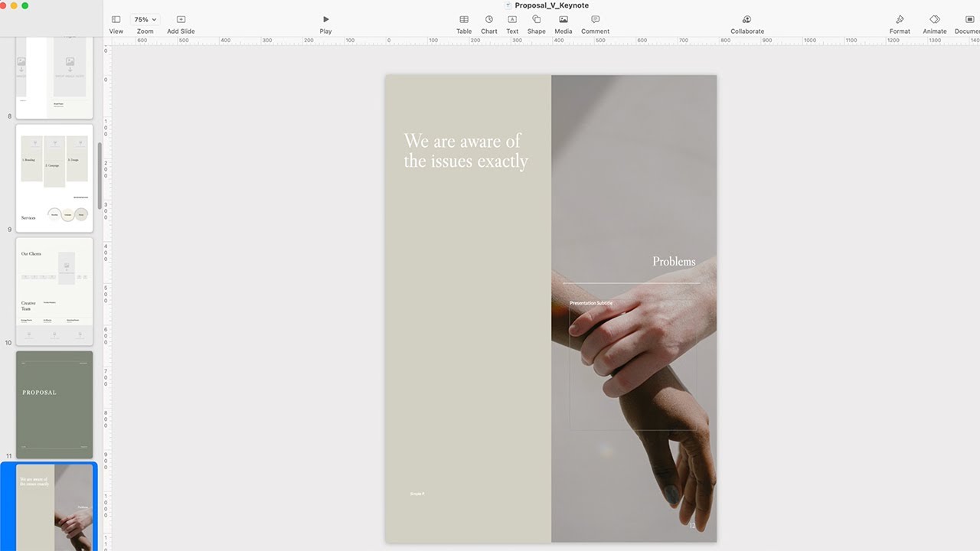Image resolution: width=980 pixels, height=551 pixels.
Task: Open the Format inspector
Action: tap(900, 19)
